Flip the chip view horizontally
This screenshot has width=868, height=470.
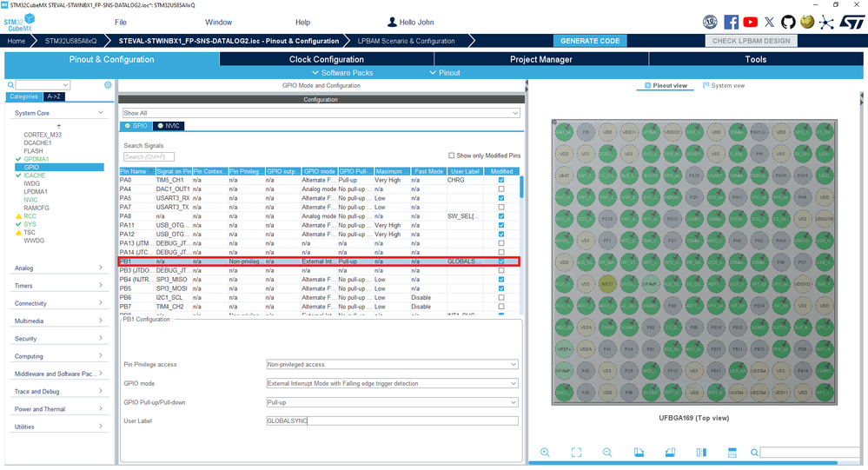[x=701, y=453]
